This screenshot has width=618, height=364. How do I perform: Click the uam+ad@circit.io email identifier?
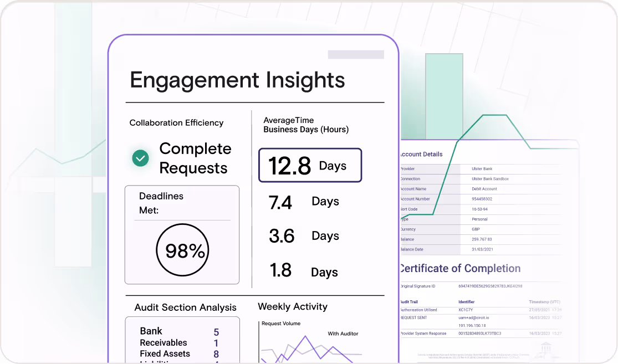tap(474, 317)
